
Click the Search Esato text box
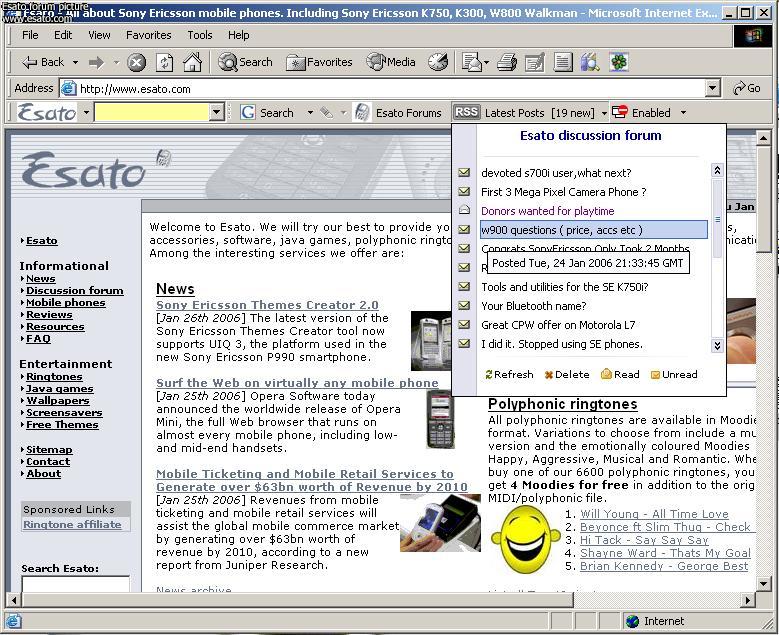tap(76, 584)
